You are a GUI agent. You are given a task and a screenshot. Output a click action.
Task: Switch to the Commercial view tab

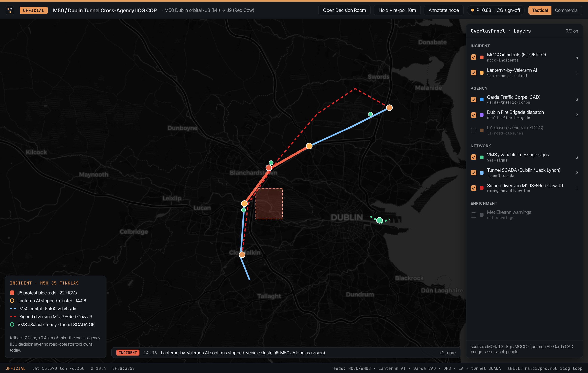pos(566,10)
